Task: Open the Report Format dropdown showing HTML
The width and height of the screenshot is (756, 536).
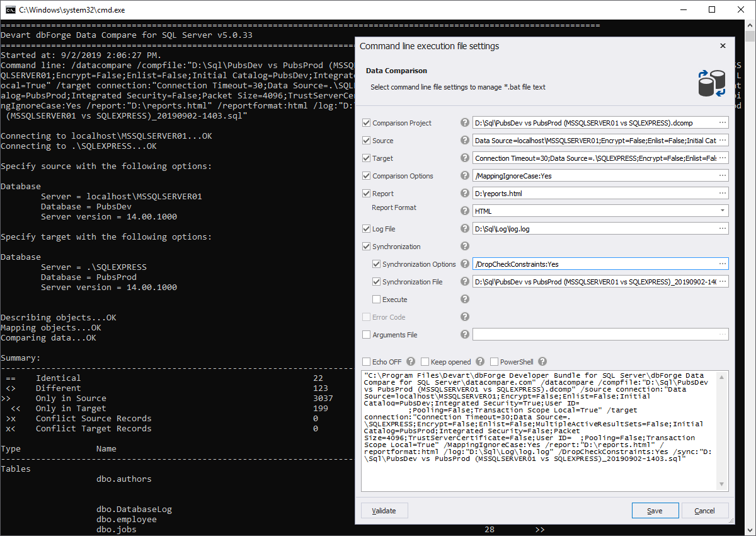Action: point(721,211)
